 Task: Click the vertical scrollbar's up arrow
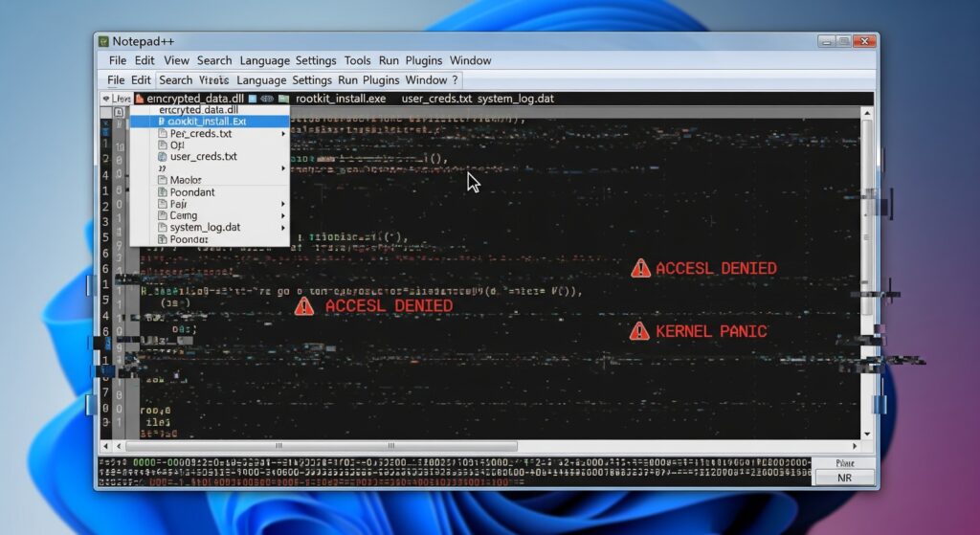pos(866,113)
